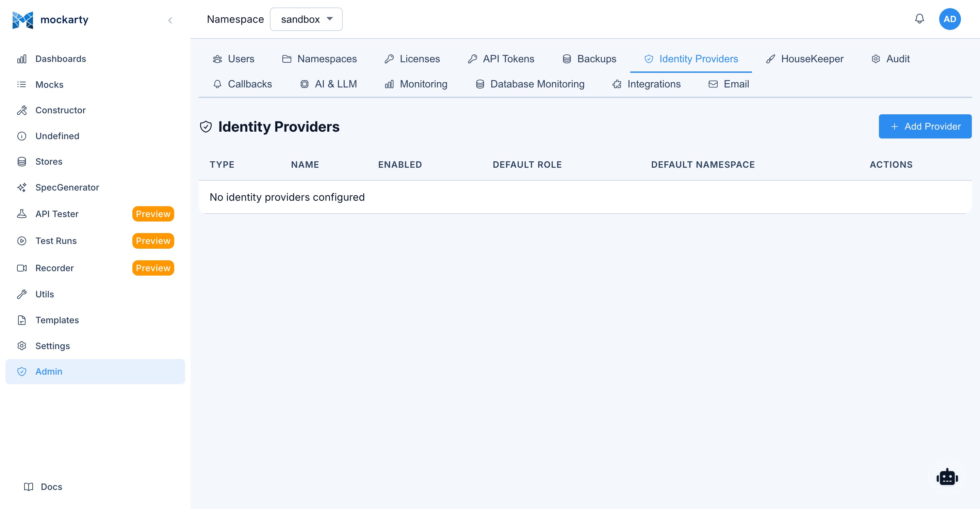980x509 pixels.
Task: Click the Preview badge beside Recorder
Action: click(153, 268)
